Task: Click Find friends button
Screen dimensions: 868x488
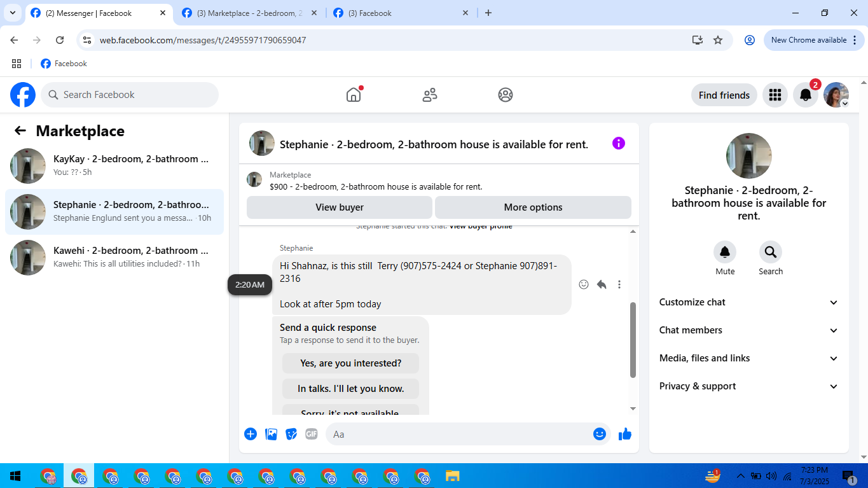Action: point(724,95)
